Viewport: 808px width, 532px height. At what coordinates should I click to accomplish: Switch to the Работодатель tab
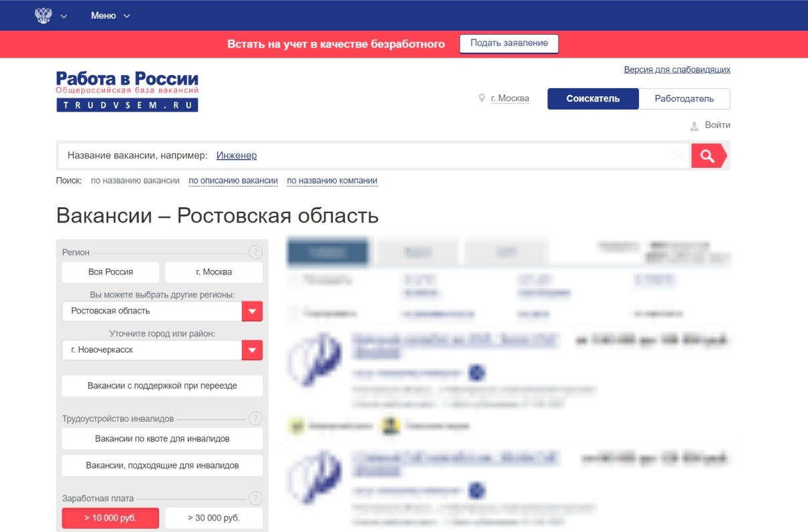684,99
